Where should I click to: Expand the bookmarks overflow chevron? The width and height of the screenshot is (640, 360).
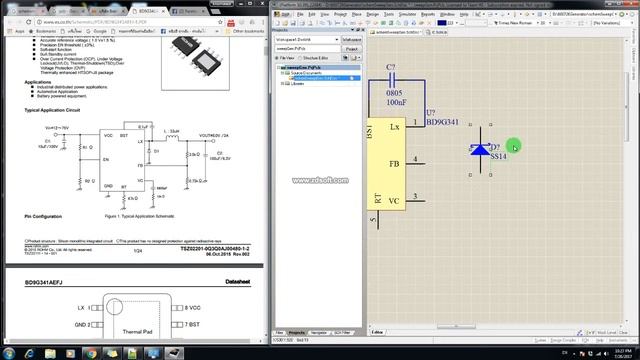click(x=217, y=31)
